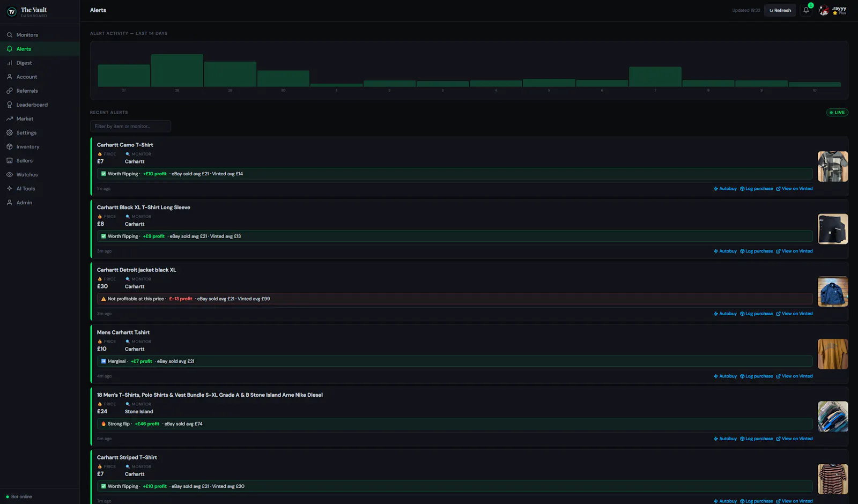
Task: Open the Carhartt Black XL T-Shirt thumbnail
Action: (x=833, y=229)
